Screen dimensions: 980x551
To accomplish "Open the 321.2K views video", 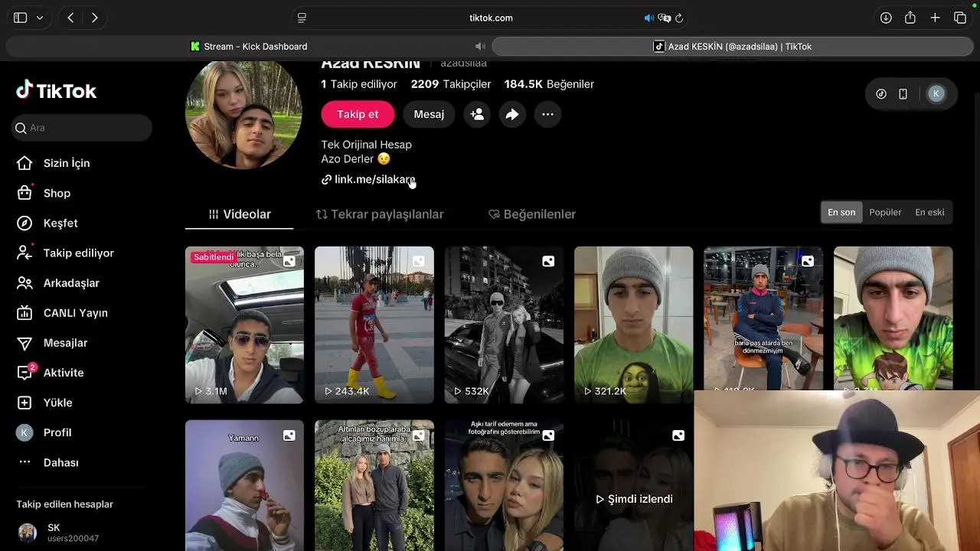I will (634, 324).
